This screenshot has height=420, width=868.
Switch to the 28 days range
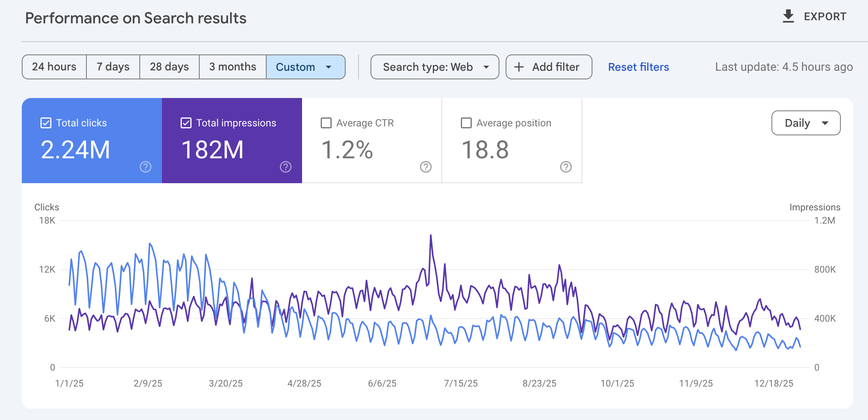coord(169,67)
